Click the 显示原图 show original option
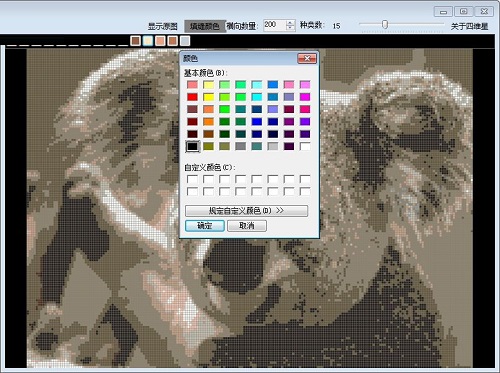This screenshot has width=500, height=373. click(x=162, y=26)
